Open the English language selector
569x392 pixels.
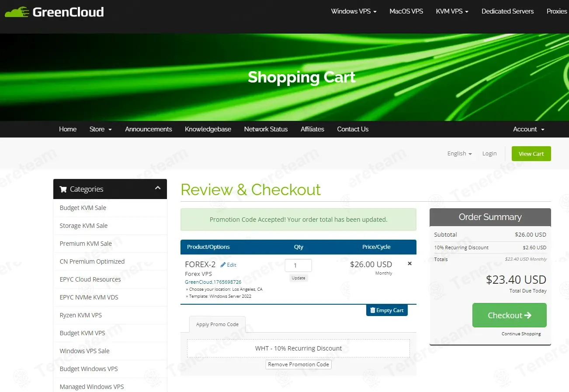pos(459,154)
